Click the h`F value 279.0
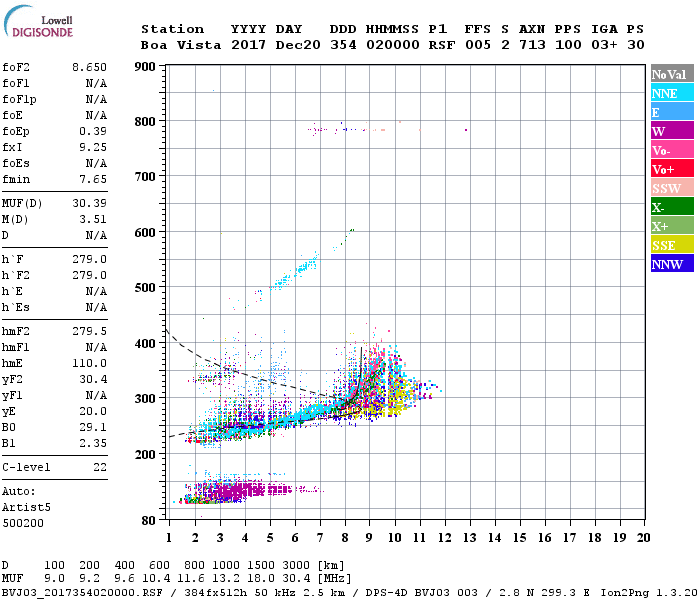 (89, 259)
